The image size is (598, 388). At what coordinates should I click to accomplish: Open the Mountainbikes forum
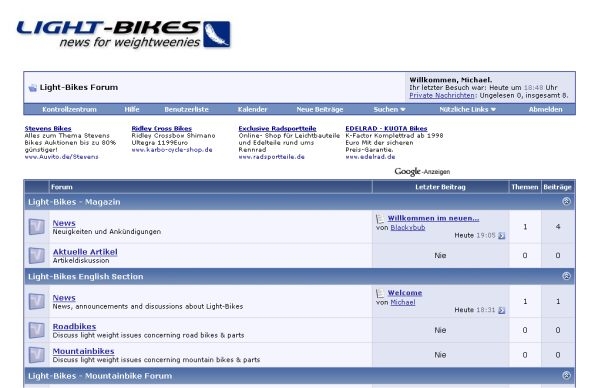(84, 351)
